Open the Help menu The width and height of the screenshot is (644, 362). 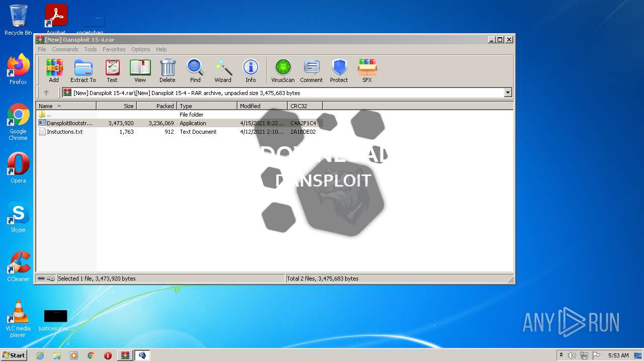point(161,49)
